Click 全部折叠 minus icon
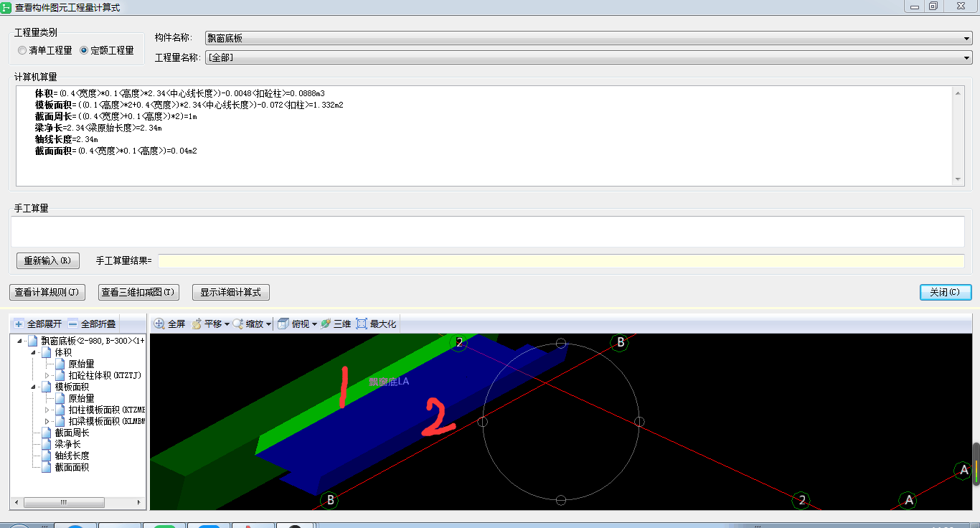Viewport: 980px width, 528px height. 72,324
